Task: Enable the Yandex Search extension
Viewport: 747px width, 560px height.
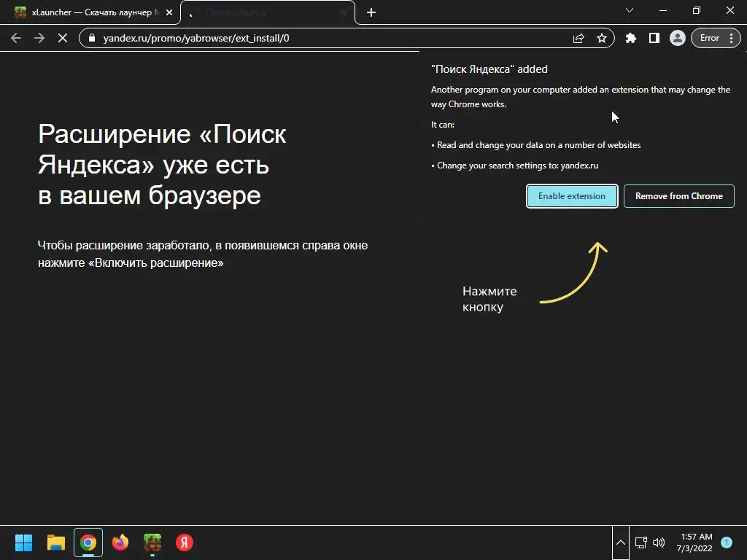Action: coord(572,196)
